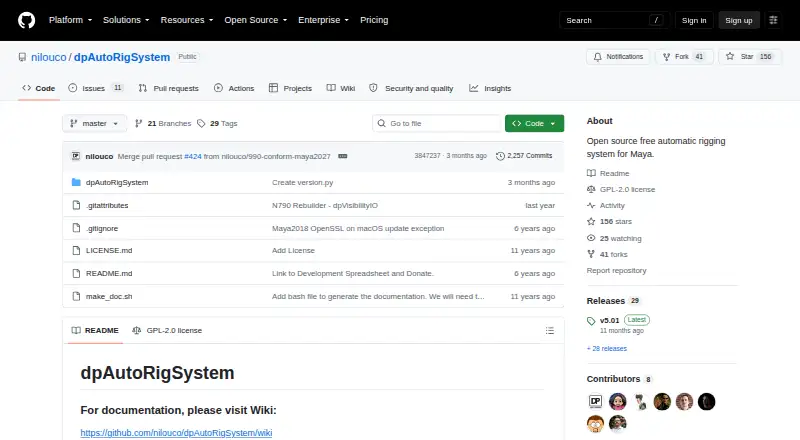Click the README.md file icon

tap(76, 274)
